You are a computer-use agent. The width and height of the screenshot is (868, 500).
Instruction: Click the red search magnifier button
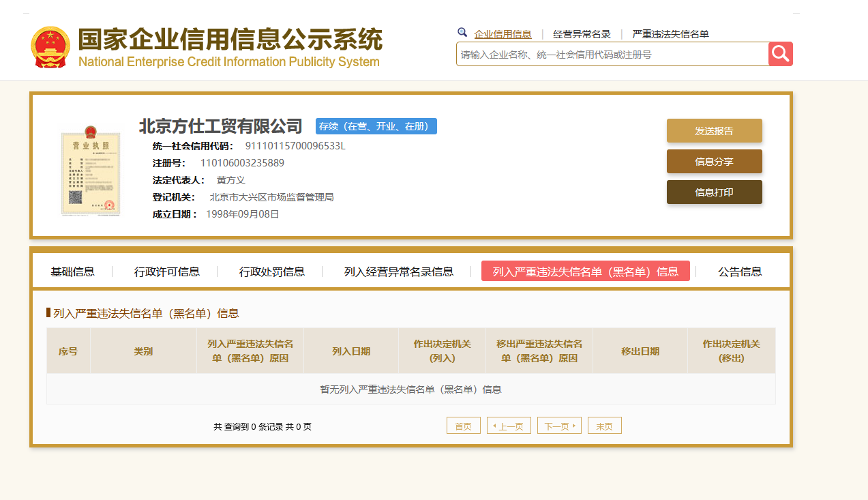tap(781, 54)
